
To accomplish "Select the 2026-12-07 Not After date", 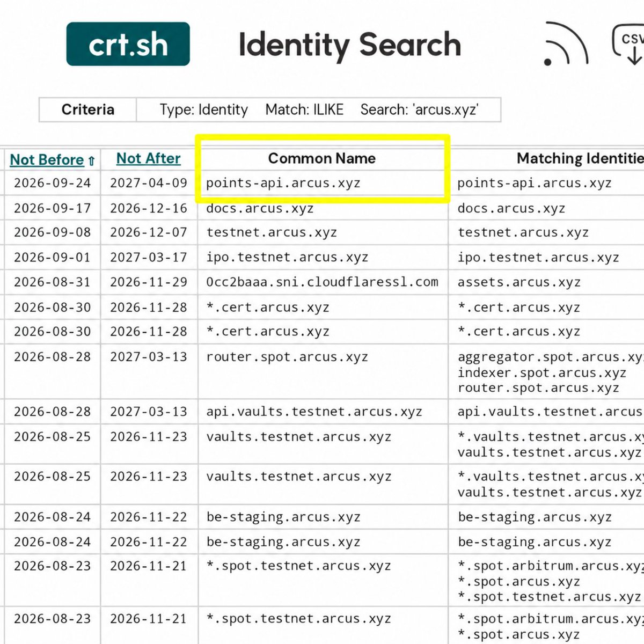I will [x=149, y=232].
